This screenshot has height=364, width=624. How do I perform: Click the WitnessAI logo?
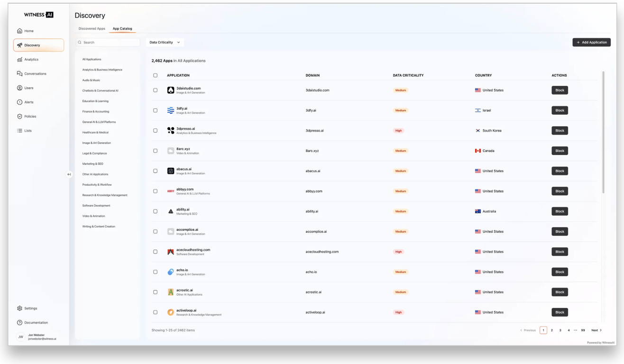pos(38,15)
